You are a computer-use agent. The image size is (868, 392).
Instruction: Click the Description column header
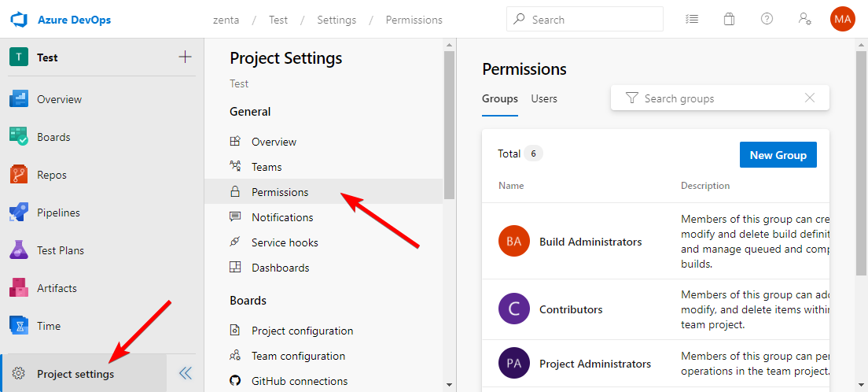pos(705,186)
